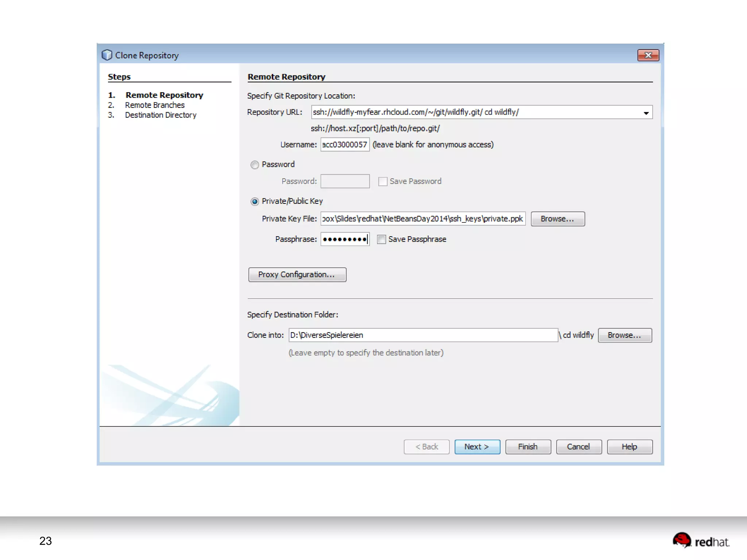Select the Remote Branches step
This screenshot has height=560, width=747.
(155, 105)
